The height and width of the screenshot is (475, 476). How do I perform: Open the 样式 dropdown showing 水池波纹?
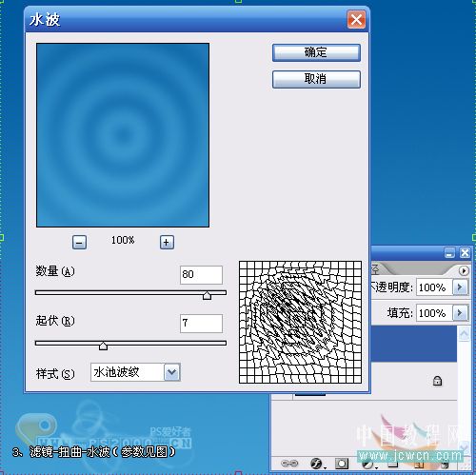coord(135,372)
